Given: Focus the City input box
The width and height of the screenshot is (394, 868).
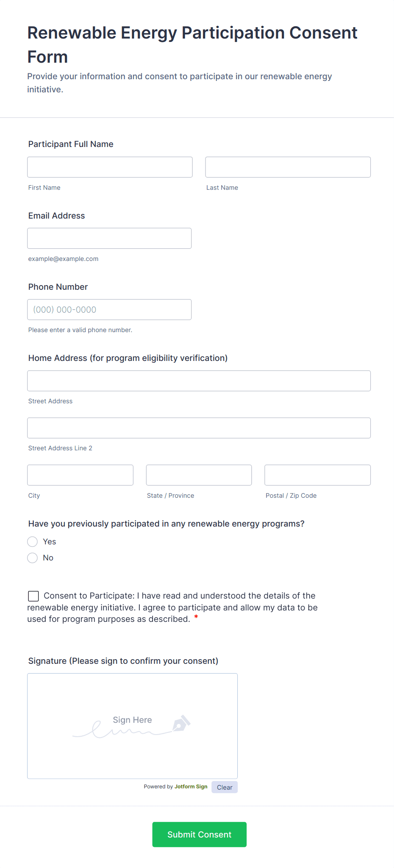Looking at the screenshot, I should pyautogui.click(x=80, y=475).
